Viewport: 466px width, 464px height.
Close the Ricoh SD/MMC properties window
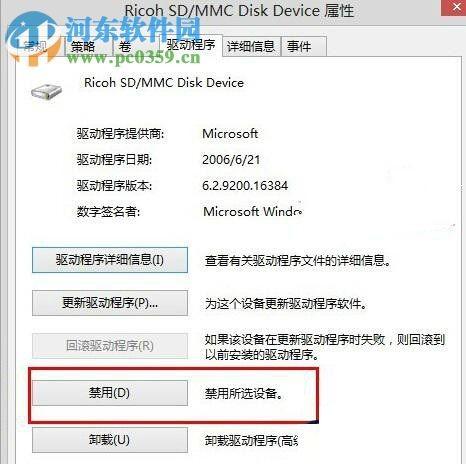point(454,7)
